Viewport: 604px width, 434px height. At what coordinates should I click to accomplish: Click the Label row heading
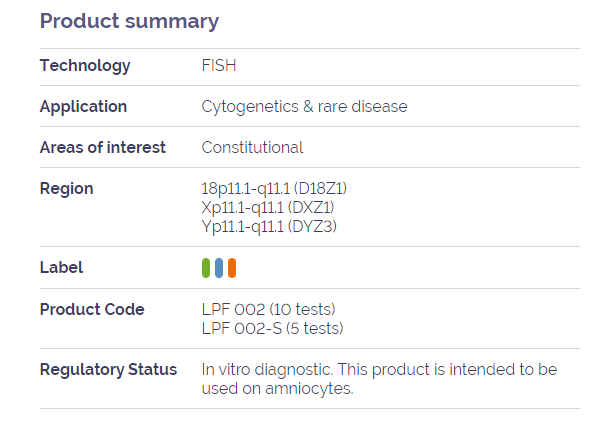(x=61, y=268)
